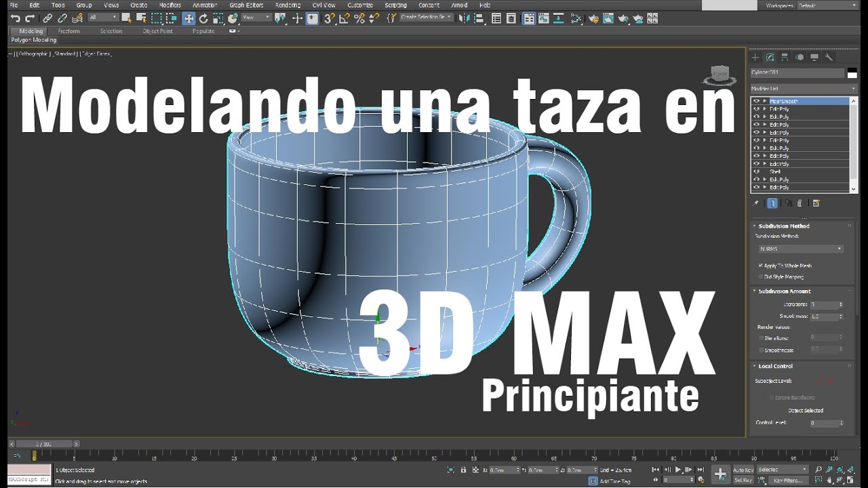This screenshot has height=488, width=868.
Task: Switch to the Motion command panel tab
Action: (800, 58)
